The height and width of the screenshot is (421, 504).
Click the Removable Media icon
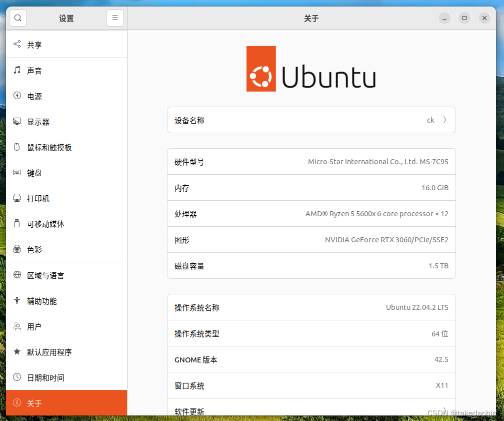pyautogui.click(x=17, y=223)
